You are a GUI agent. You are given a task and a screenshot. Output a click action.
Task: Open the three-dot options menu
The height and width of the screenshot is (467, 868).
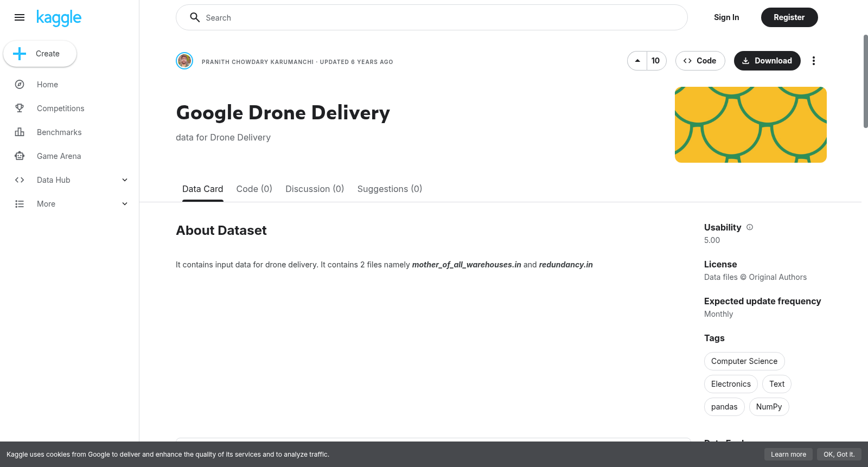pyautogui.click(x=813, y=61)
